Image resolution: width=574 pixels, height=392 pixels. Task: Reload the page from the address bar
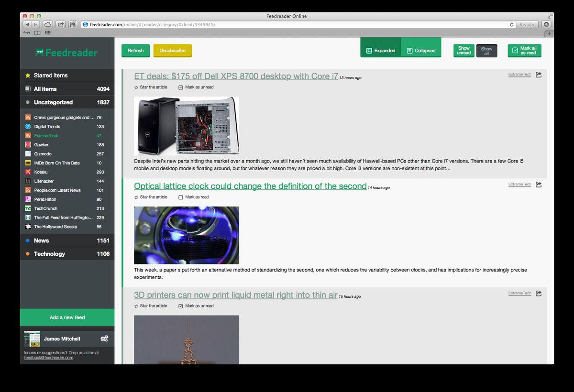(x=511, y=24)
